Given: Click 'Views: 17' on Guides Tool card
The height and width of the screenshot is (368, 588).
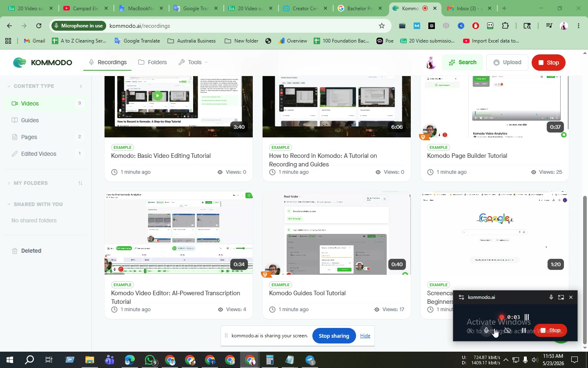Looking at the screenshot, I should coord(389,310).
